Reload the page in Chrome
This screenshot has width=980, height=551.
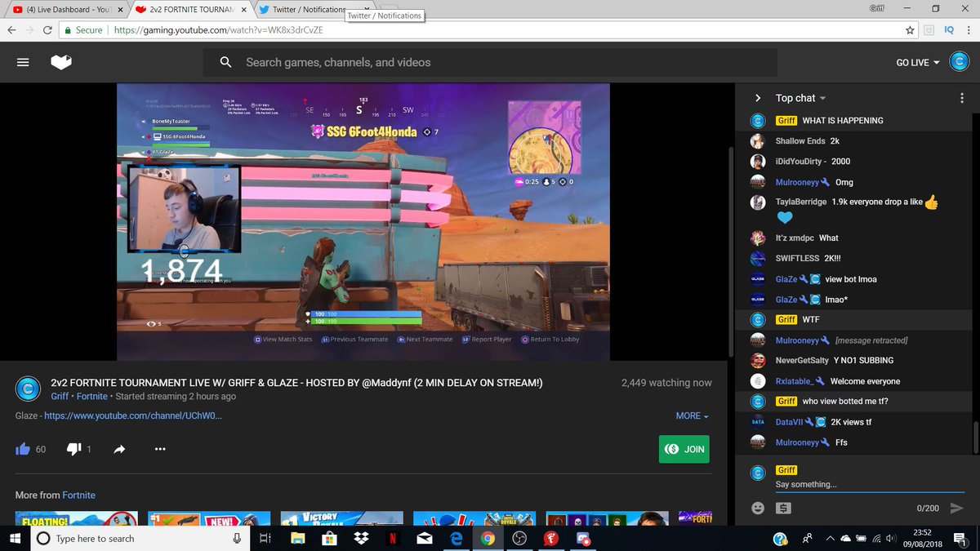(47, 30)
